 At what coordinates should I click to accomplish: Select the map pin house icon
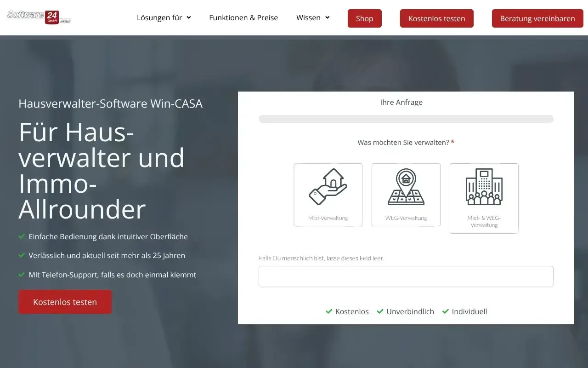[x=406, y=187]
